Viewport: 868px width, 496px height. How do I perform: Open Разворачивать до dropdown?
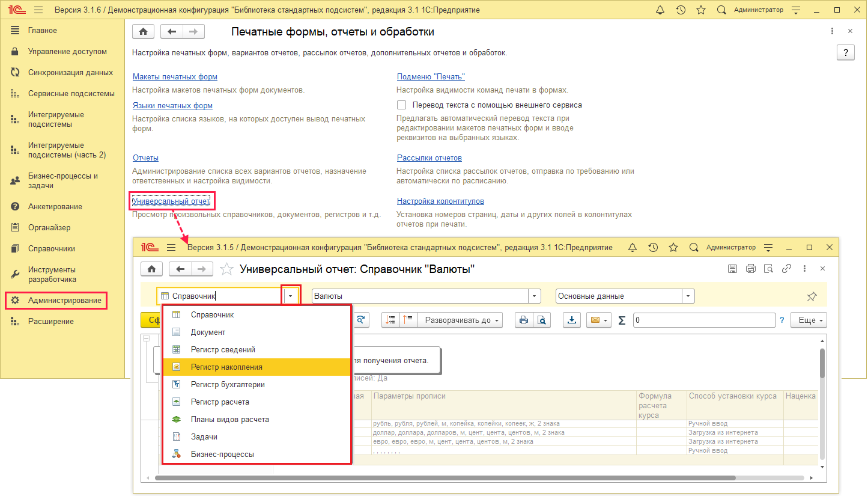pos(461,320)
